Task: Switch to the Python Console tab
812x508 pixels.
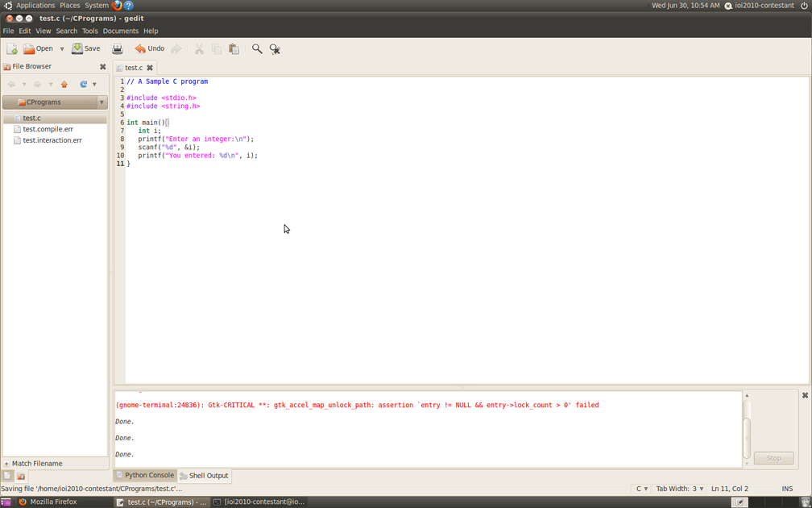Action: pos(145,476)
